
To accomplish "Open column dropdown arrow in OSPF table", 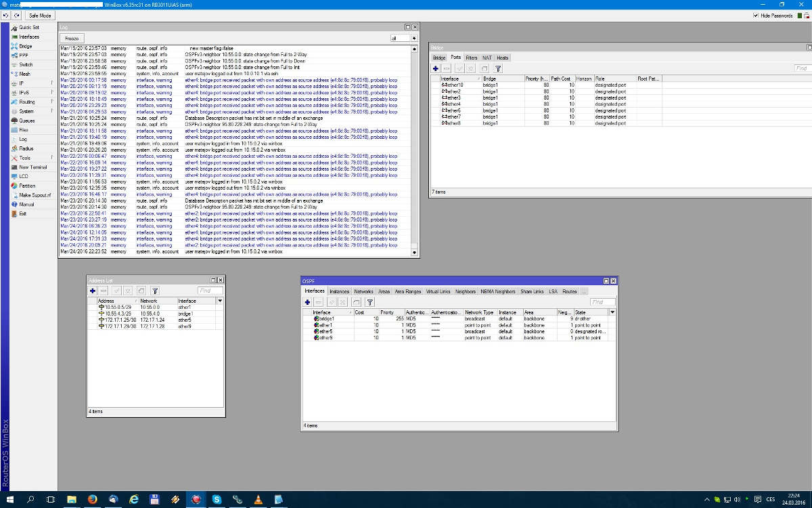I will [x=612, y=312].
